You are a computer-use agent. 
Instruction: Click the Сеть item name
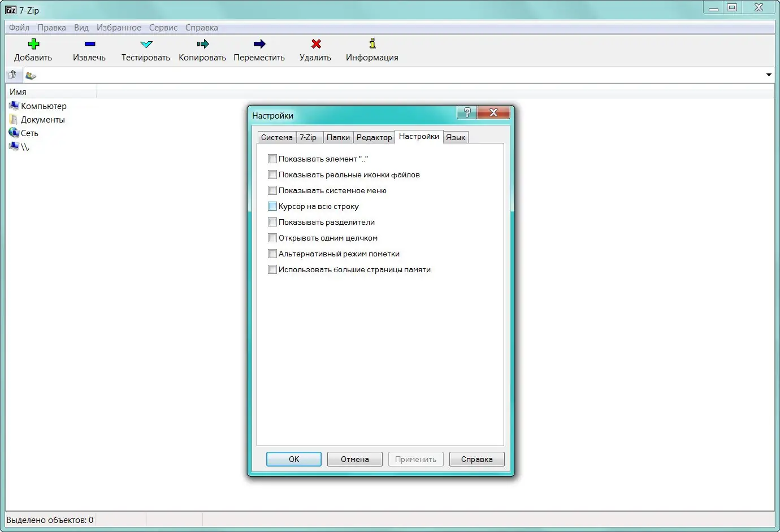click(29, 133)
